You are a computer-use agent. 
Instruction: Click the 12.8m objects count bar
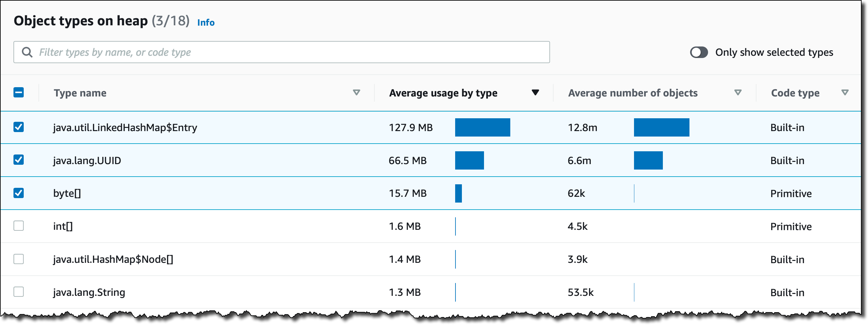click(x=662, y=127)
